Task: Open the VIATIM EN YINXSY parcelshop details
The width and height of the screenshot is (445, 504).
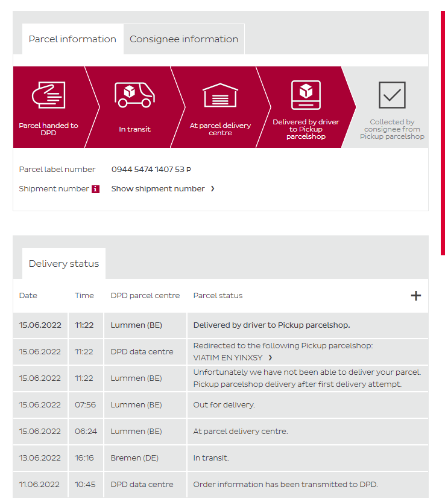Action: 232,357
